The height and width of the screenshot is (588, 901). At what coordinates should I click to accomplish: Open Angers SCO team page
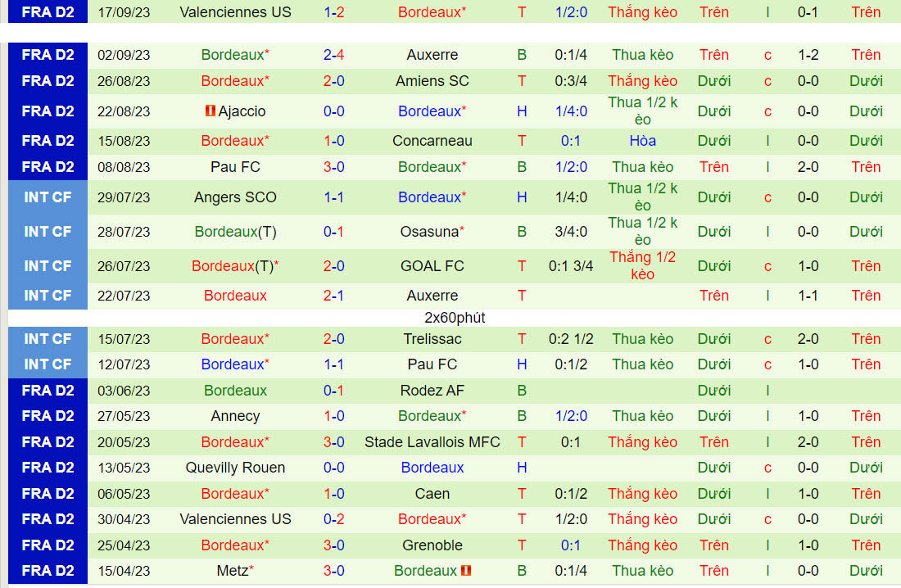click(235, 197)
